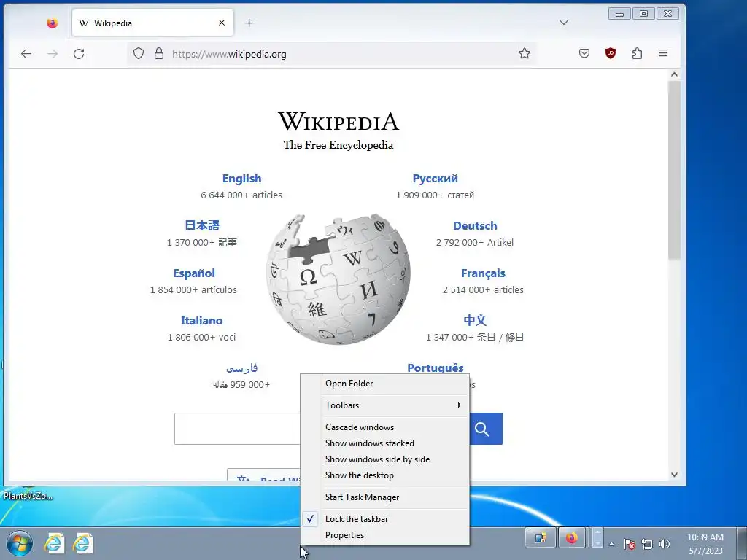Click the padlock site security icon
This screenshot has height=560, width=747.
pyautogui.click(x=159, y=54)
